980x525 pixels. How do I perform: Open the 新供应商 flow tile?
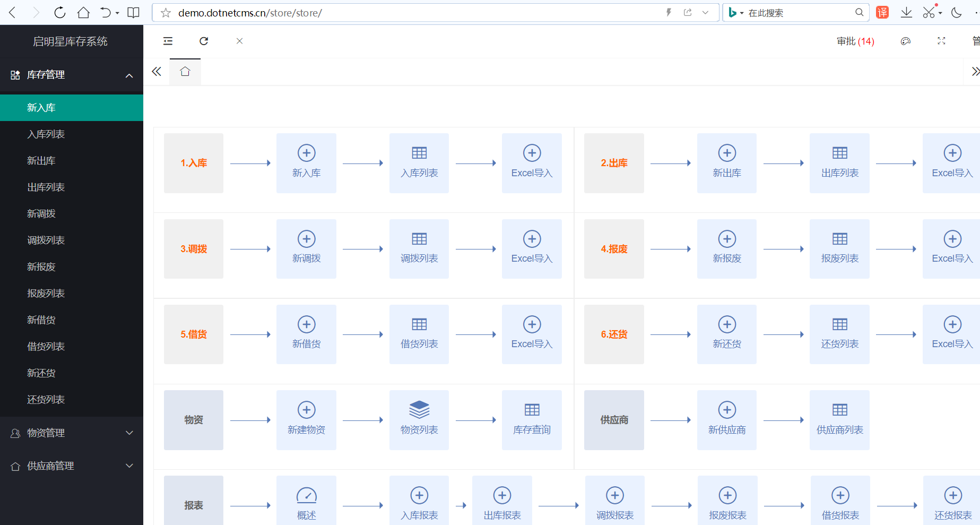point(727,420)
